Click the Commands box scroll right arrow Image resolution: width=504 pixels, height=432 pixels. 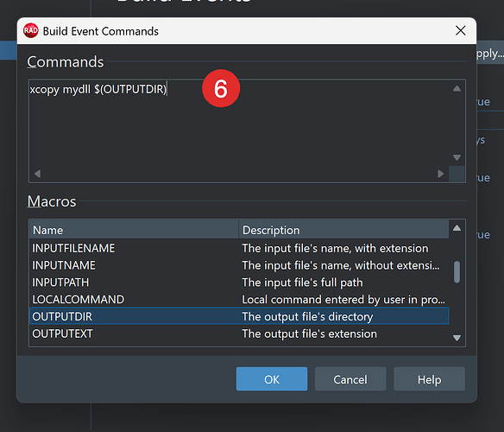click(441, 174)
